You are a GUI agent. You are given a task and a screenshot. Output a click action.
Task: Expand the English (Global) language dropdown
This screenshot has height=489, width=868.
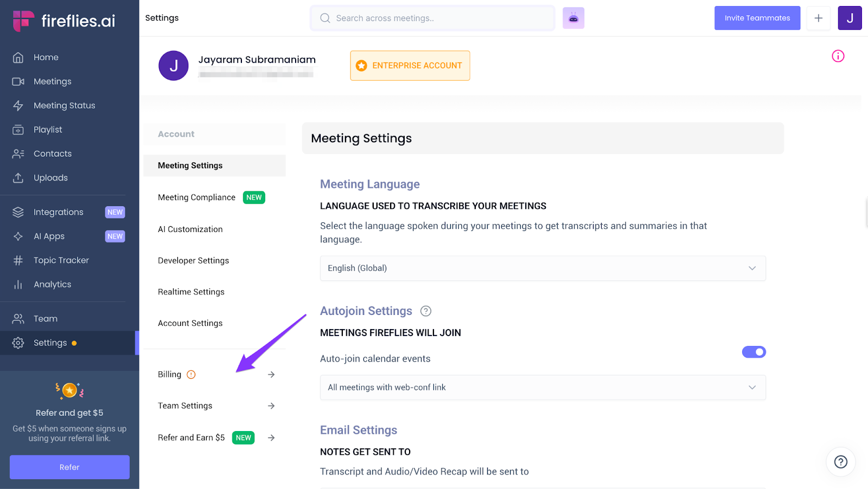(x=542, y=268)
